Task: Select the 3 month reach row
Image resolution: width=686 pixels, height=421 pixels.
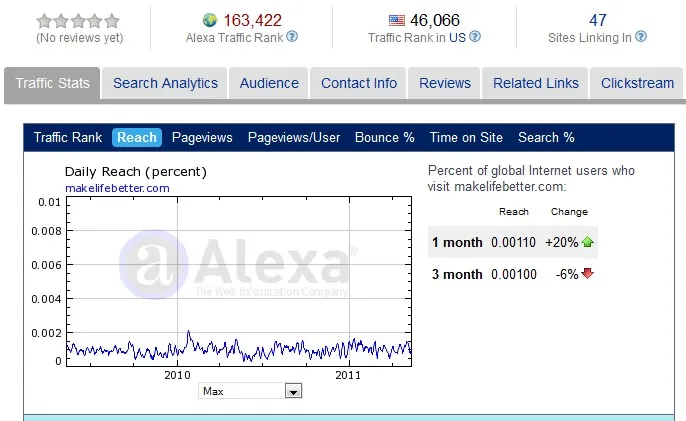Action: point(513,274)
